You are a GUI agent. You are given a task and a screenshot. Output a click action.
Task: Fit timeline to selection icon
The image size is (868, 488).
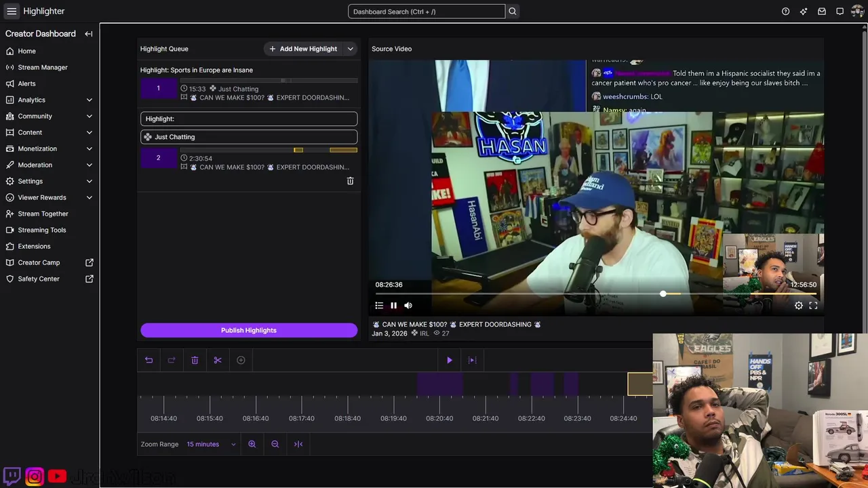pos(298,444)
